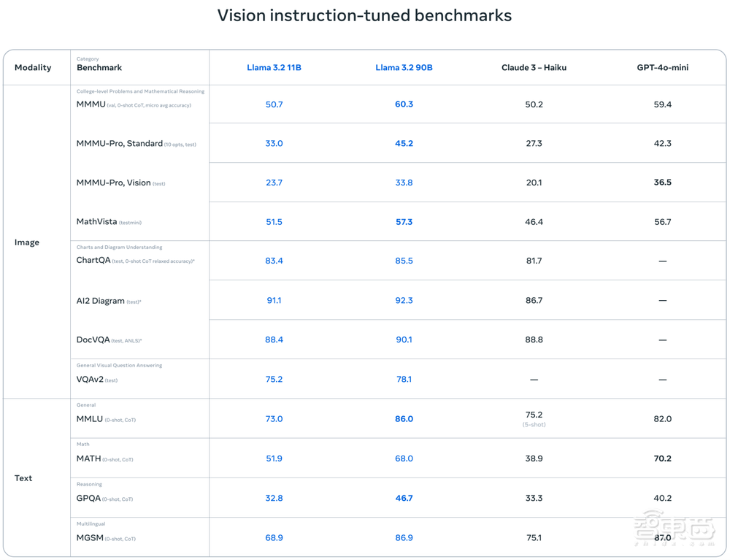Click the ChartQA benchmark label
The width and height of the screenshot is (730, 560).
93,261
